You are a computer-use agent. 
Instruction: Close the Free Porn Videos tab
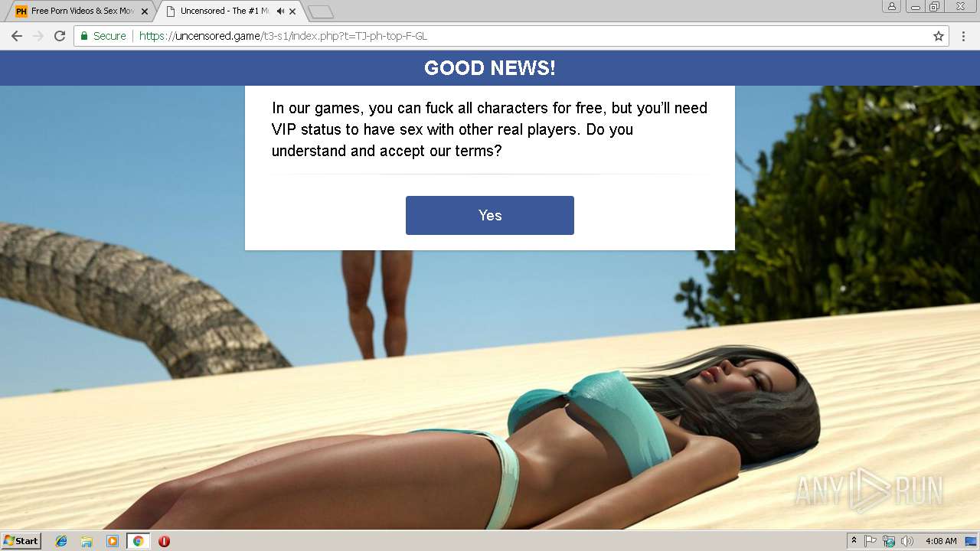click(x=145, y=11)
